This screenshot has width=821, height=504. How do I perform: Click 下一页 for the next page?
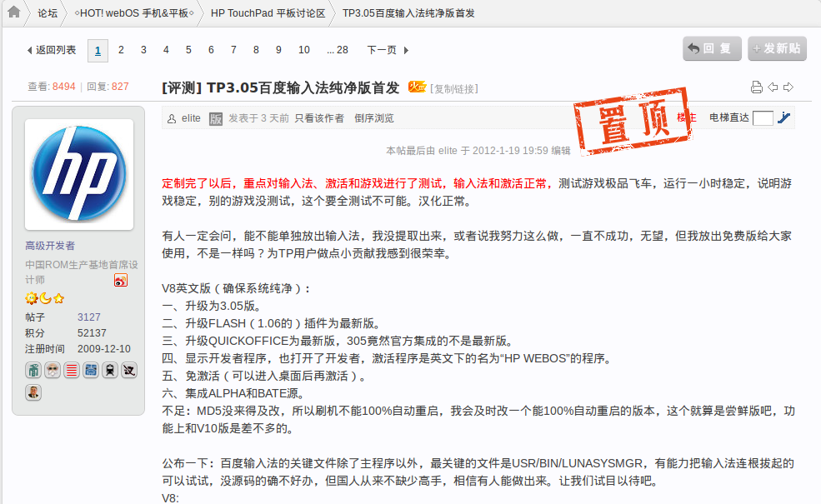[388, 50]
